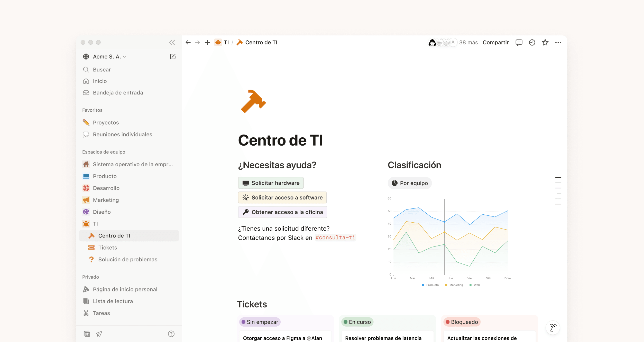Toggle Web series in chart legend
The height and width of the screenshot is (342, 644).
475,285
